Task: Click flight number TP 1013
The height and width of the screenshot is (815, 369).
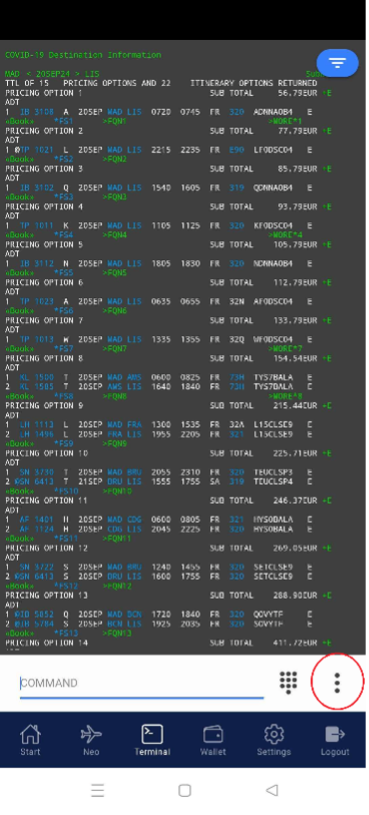Action: click(36, 339)
